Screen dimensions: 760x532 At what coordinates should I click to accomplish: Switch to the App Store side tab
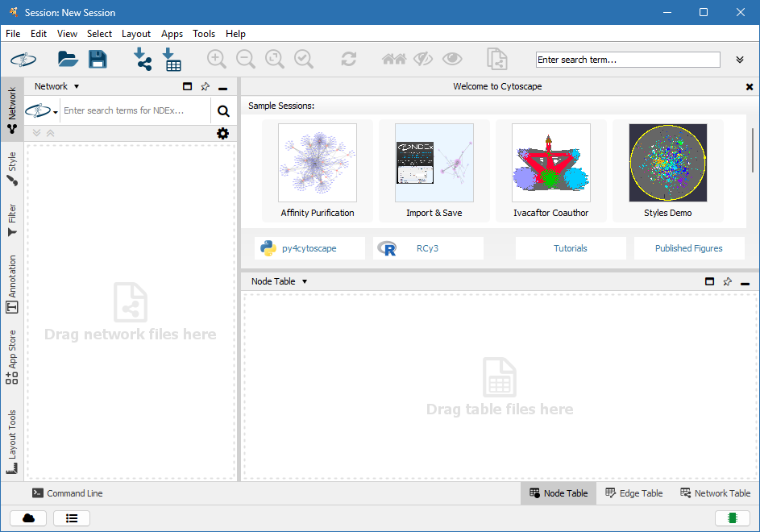point(12,357)
